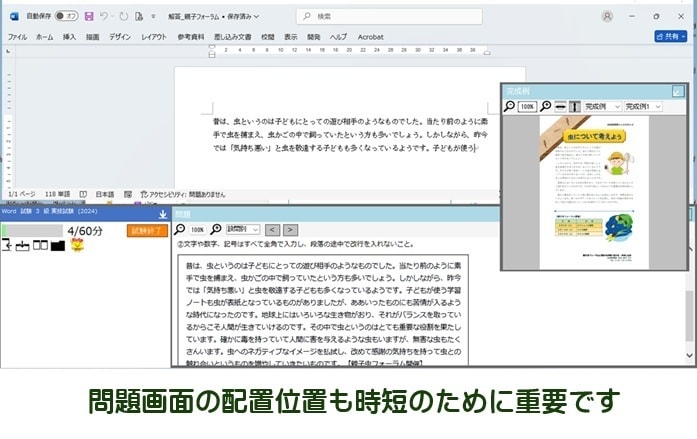Click the proofing book icon in status bar
The width and height of the screenshot is (697, 439).
coord(83,194)
